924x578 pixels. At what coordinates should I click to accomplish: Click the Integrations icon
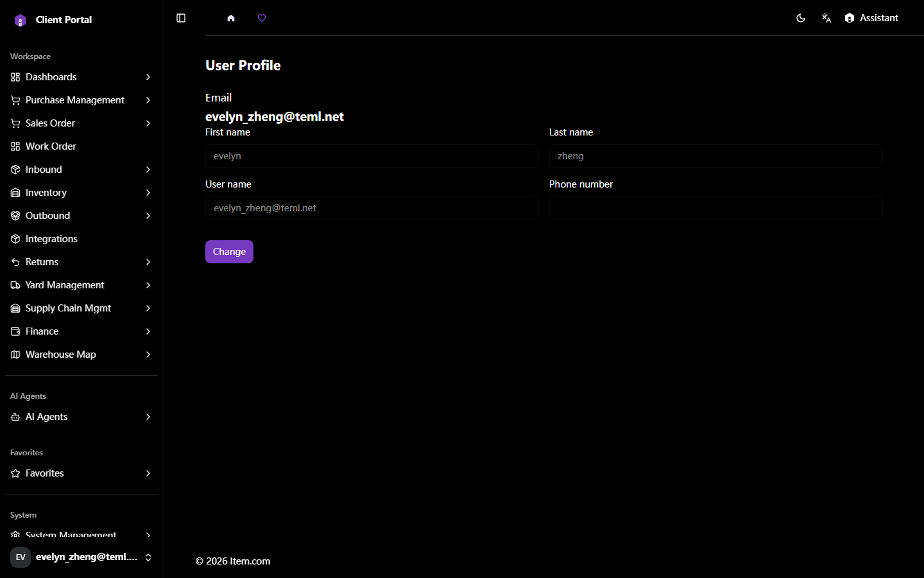tap(15, 239)
